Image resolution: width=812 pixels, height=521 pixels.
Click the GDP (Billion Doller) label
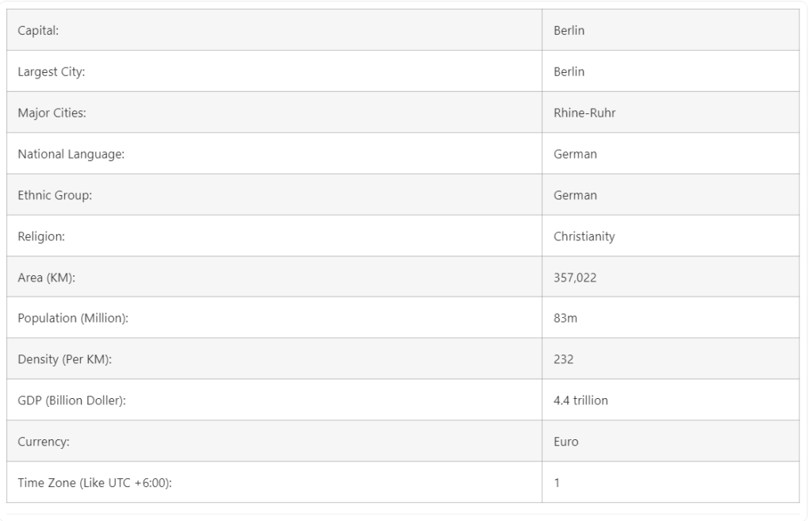[71, 400]
